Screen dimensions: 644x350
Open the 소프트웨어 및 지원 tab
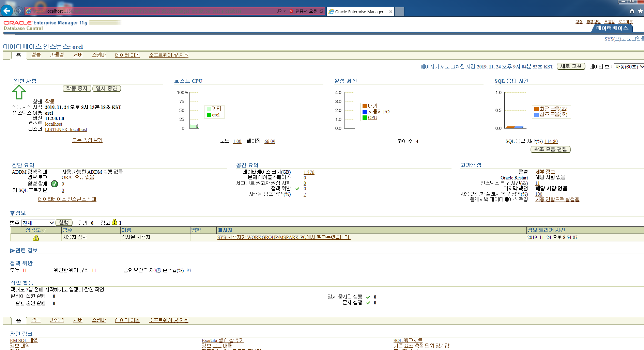coord(169,55)
